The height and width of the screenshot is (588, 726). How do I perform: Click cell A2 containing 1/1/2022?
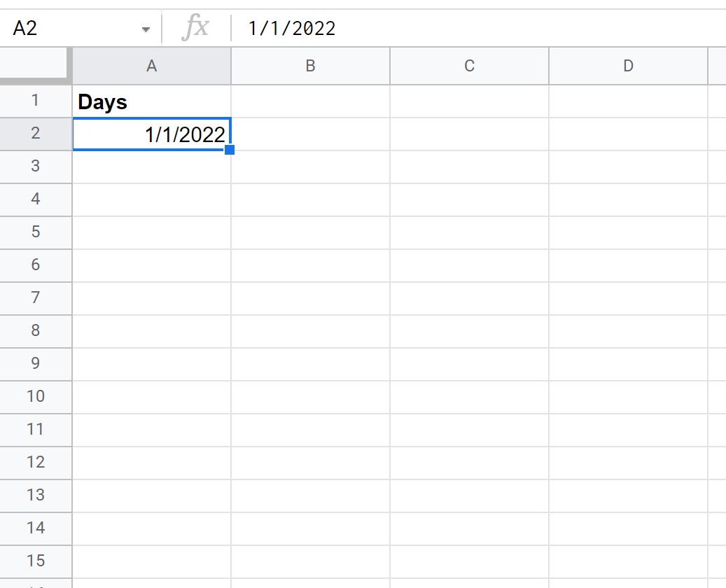tap(152, 134)
